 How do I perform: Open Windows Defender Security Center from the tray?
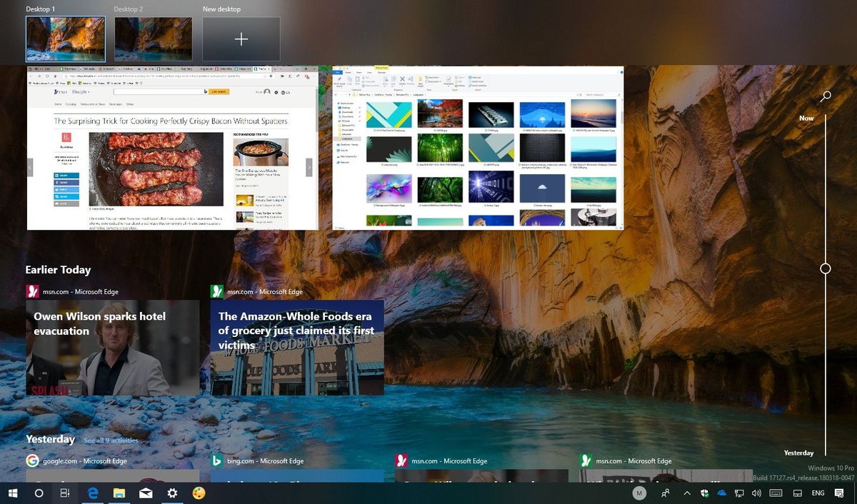click(x=704, y=493)
